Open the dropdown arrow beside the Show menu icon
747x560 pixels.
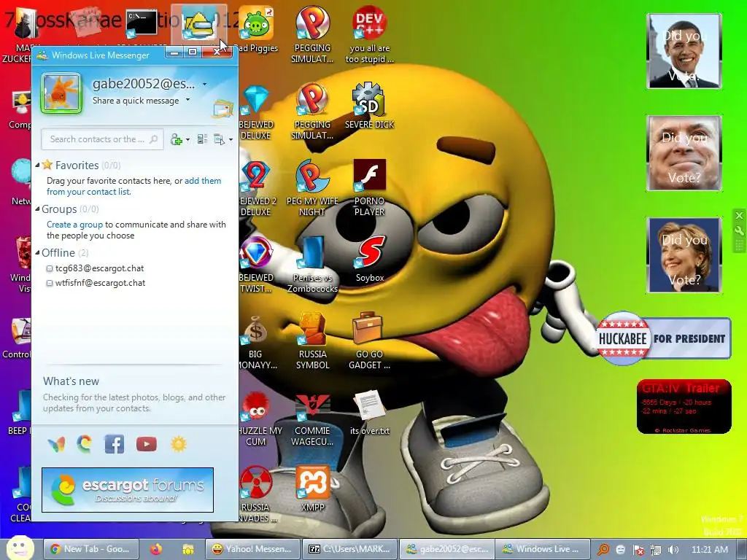click(x=231, y=139)
